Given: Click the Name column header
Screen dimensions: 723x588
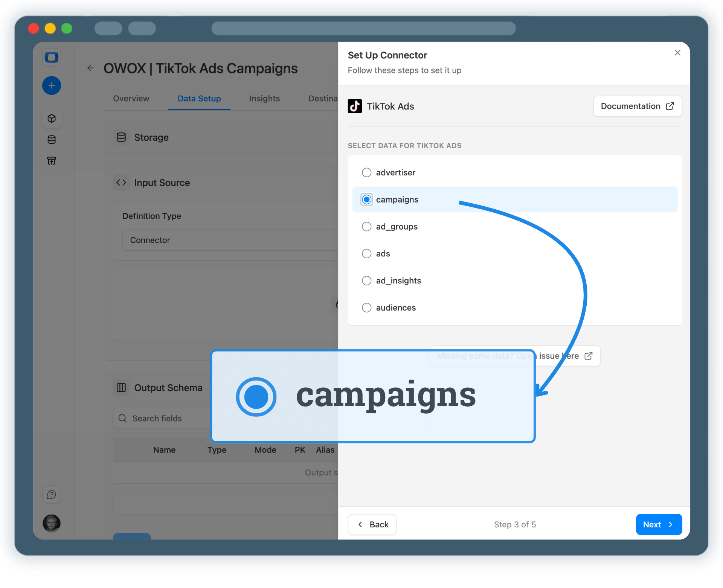Looking at the screenshot, I should click(164, 450).
